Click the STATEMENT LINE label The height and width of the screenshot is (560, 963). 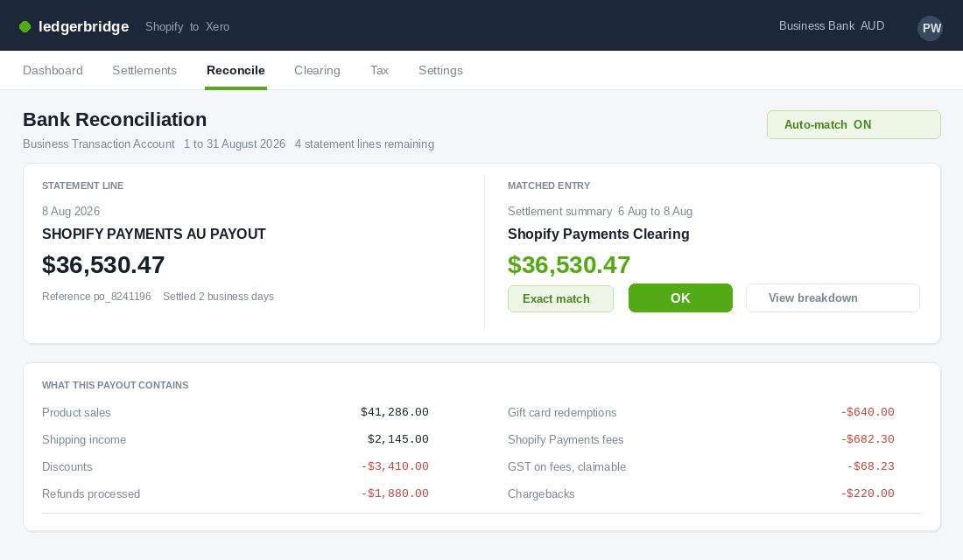[x=83, y=185]
